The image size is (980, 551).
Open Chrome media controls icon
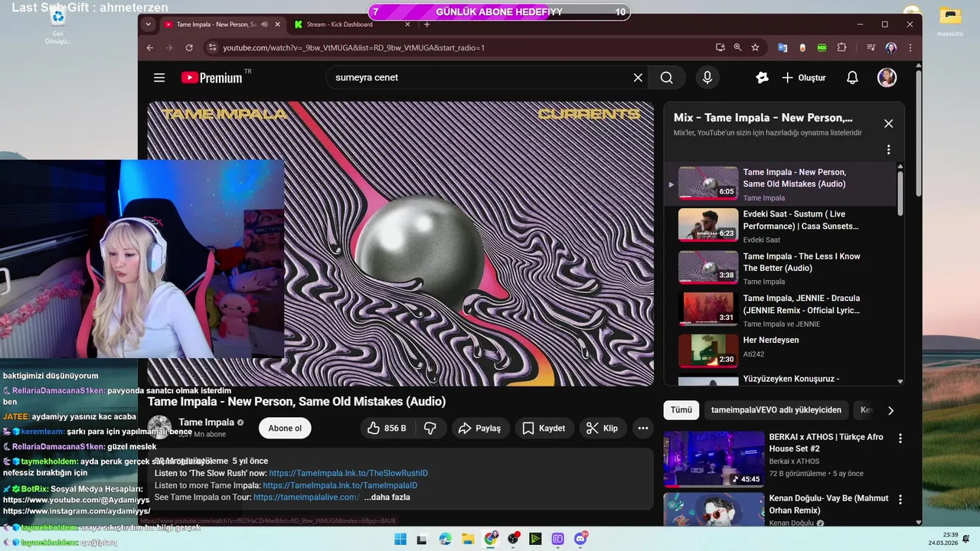[x=871, y=47]
